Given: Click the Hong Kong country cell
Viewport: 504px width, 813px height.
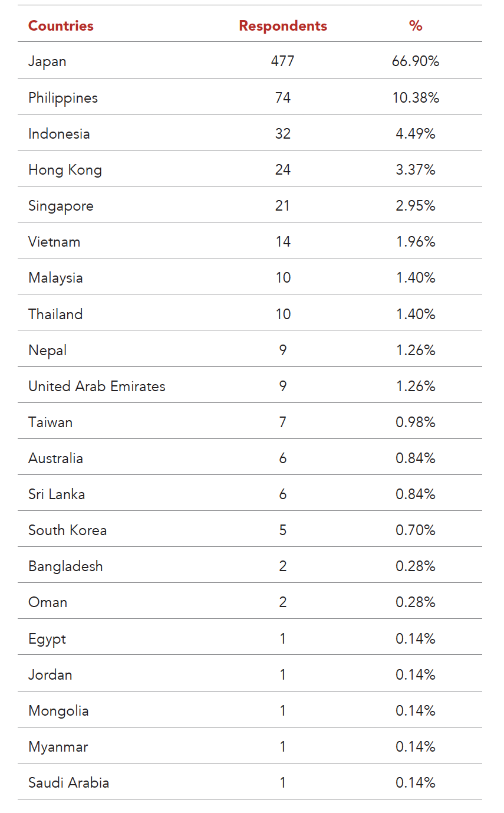Looking at the screenshot, I should (65, 170).
